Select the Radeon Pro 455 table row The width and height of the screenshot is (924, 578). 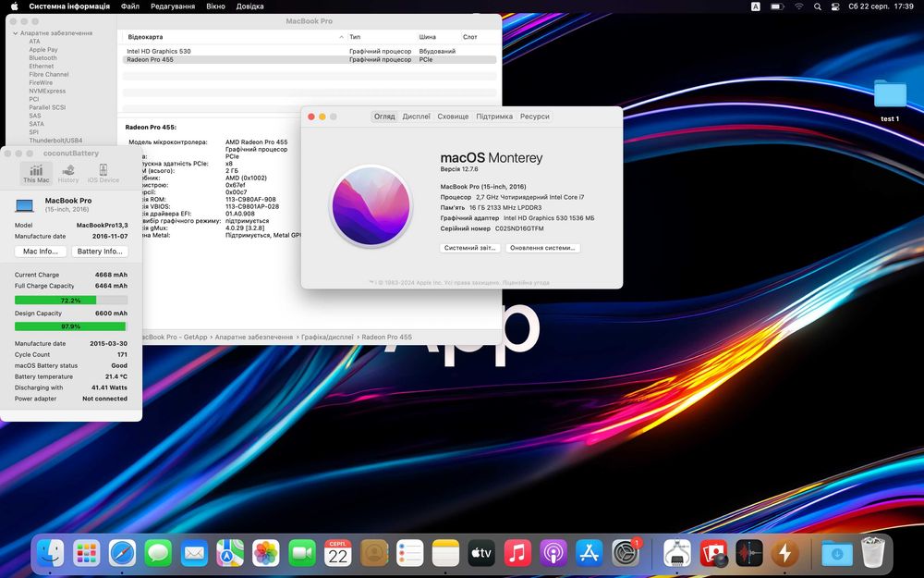[x=310, y=59]
